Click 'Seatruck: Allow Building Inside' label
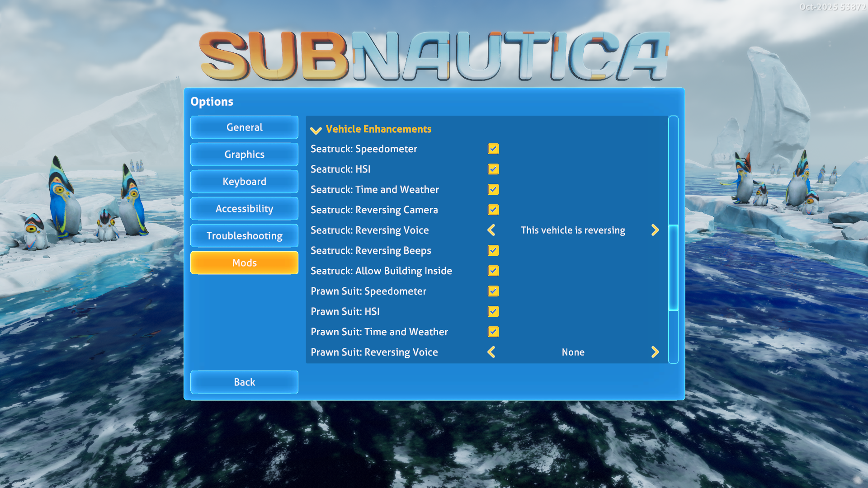The width and height of the screenshot is (868, 488). (x=381, y=271)
